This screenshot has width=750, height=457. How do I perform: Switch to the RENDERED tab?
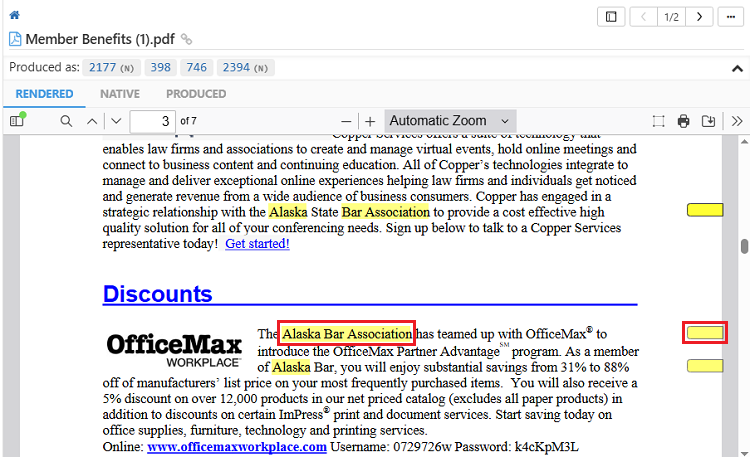click(x=44, y=94)
